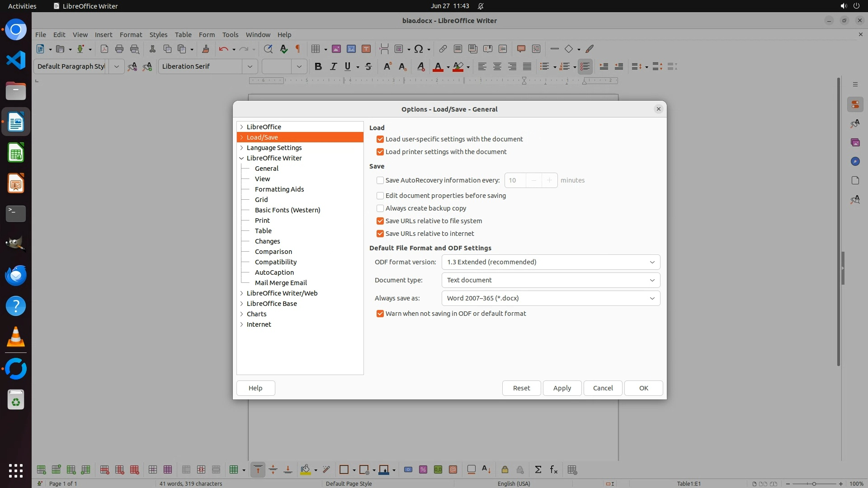
Task: Open the Always save as dropdown
Action: 550,298
